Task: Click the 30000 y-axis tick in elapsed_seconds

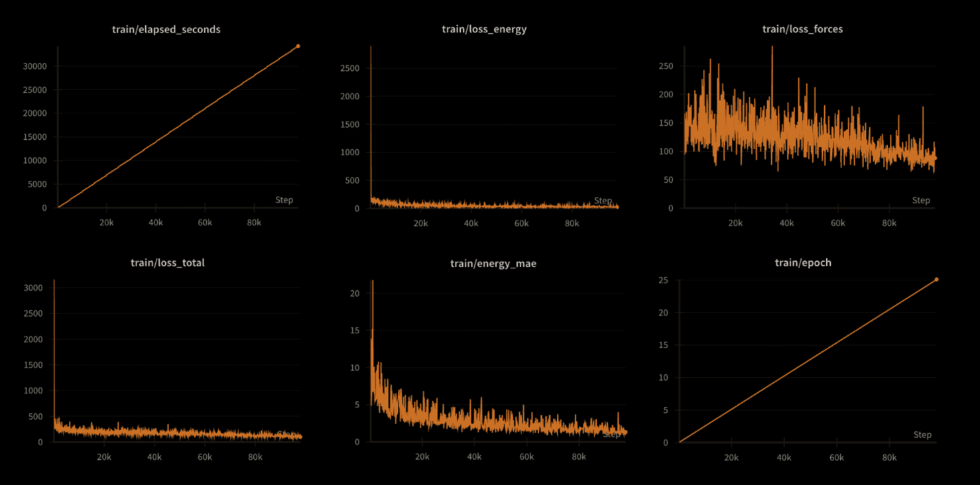Action: coord(36,66)
